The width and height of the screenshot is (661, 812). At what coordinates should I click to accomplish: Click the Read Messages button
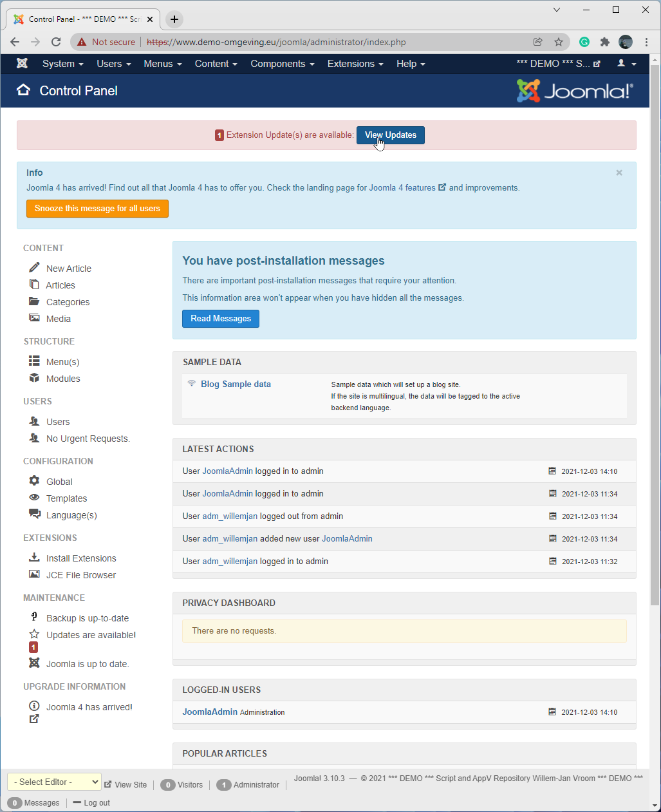pyautogui.click(x=220, y=319)
